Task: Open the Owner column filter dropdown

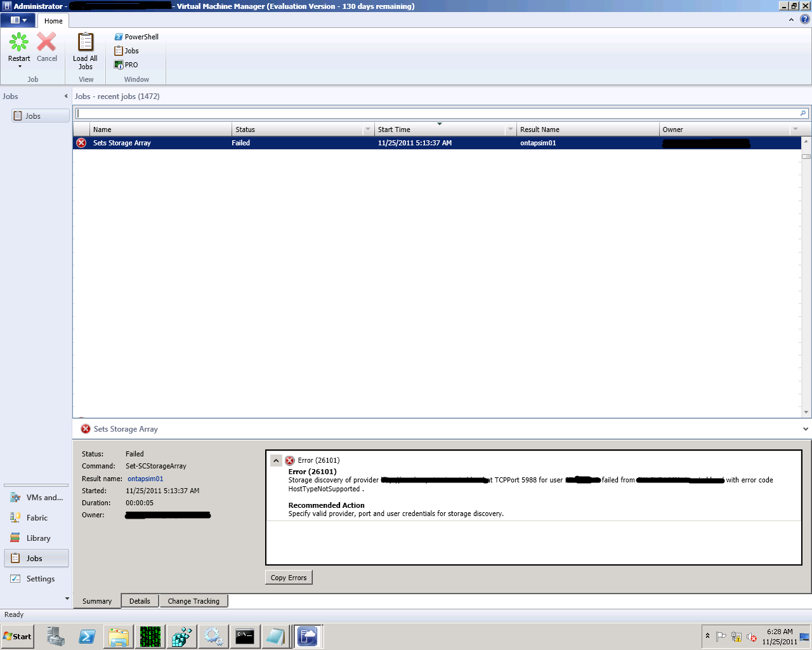Action: [x=796, y=129]
